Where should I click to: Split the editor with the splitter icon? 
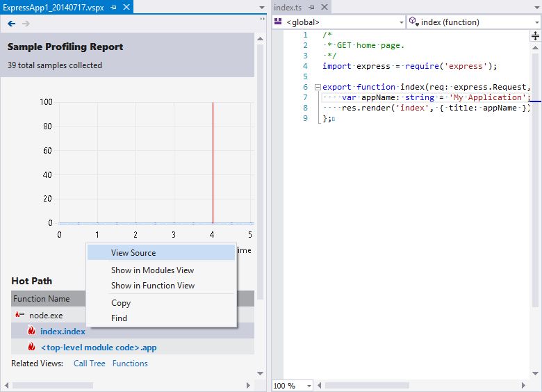535,35
